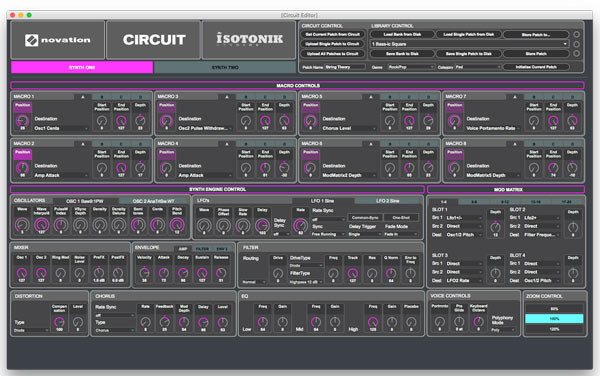Click the Mixer Ring Mod knob
Image resolution: width=600 pixels, height=376 pixels.
(x=60, y=273)
